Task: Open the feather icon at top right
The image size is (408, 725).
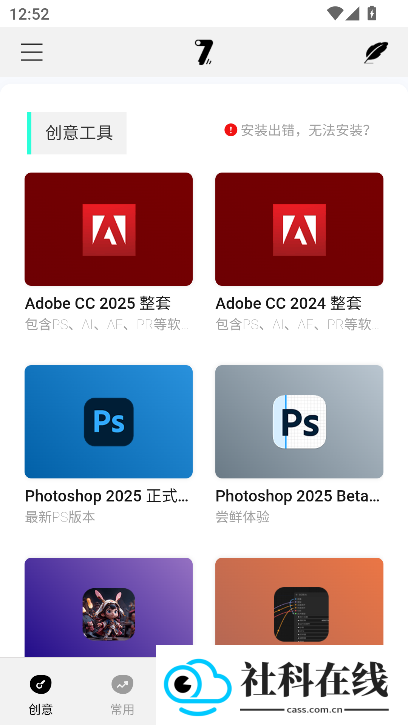Action: point(376,52)
